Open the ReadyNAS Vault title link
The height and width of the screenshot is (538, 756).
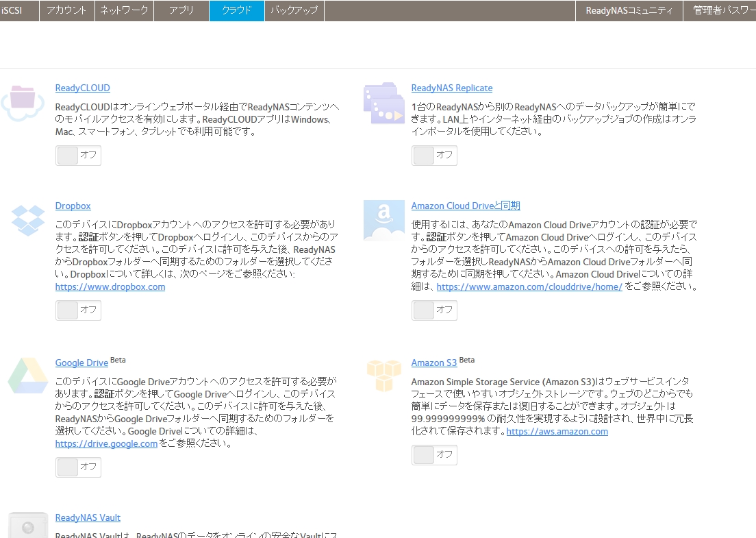coord(88,517)
